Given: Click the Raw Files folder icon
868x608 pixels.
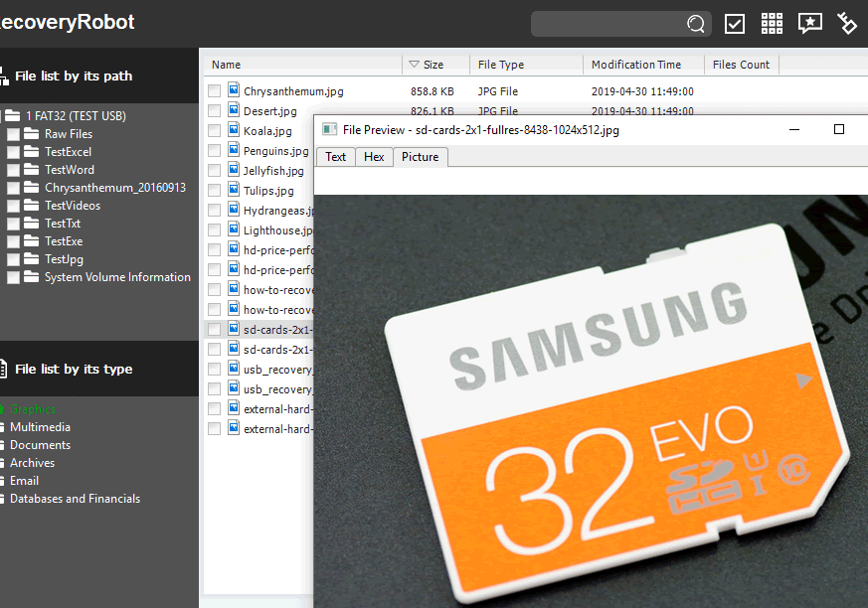Looking at the screenshot, I should [32, 134].
